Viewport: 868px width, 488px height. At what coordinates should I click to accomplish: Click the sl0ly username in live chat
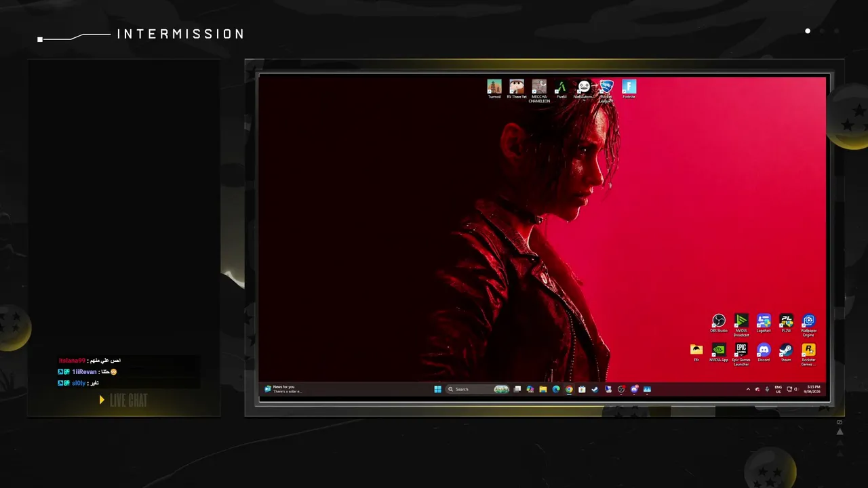[79, 383]
